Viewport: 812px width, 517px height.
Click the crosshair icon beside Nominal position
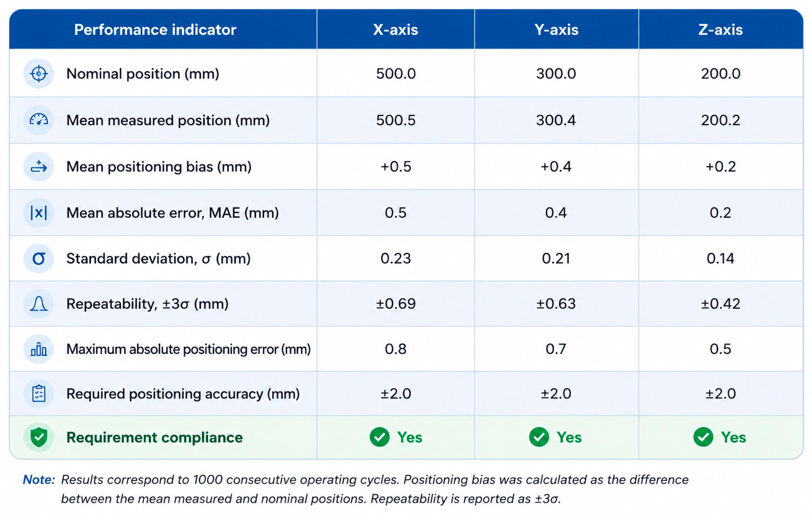point(38,73)
